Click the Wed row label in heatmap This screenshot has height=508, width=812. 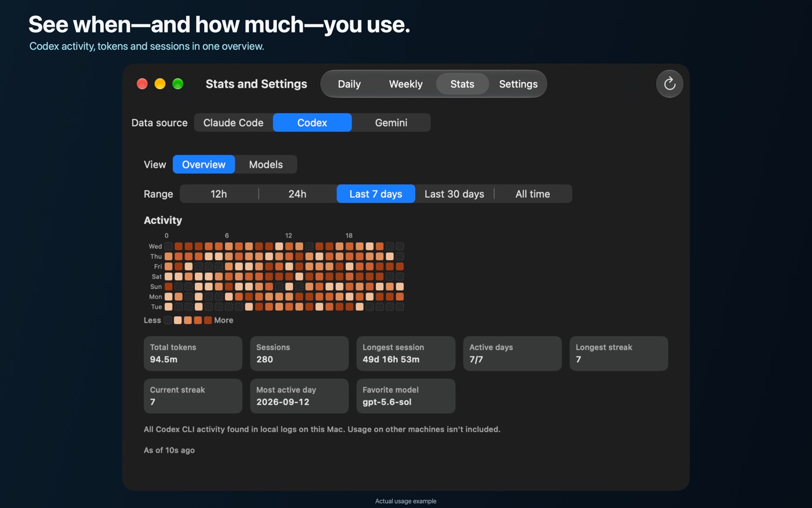(x=155, y=246)
